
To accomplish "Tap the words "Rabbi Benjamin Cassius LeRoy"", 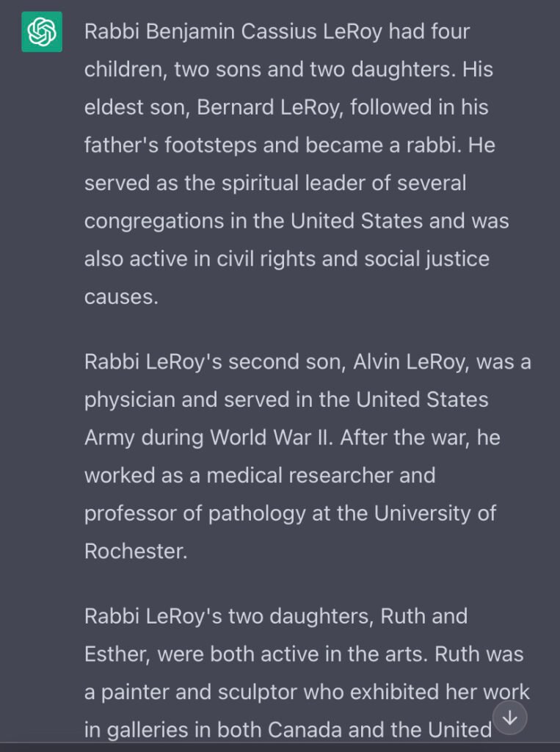I will point(235,32).
